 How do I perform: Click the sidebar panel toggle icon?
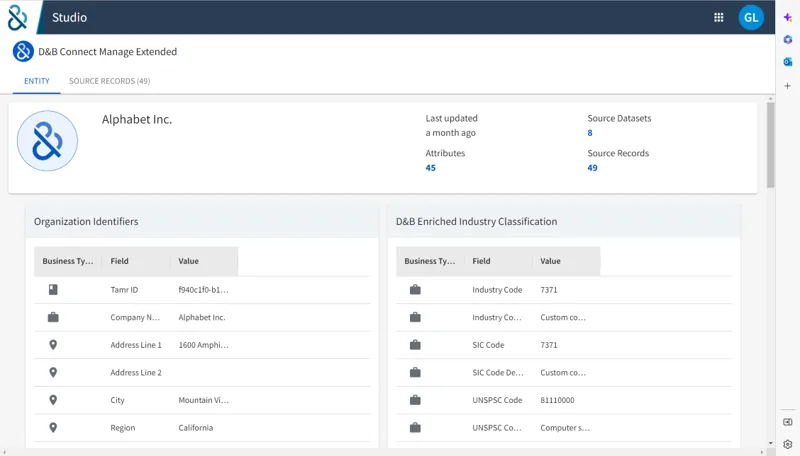point(788,422)
